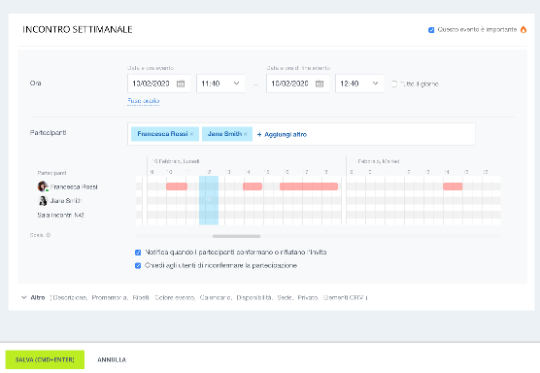The image size is (540, 373).
Task: Click Francesca's first busy block on Monday
Action: click(177, 186)
